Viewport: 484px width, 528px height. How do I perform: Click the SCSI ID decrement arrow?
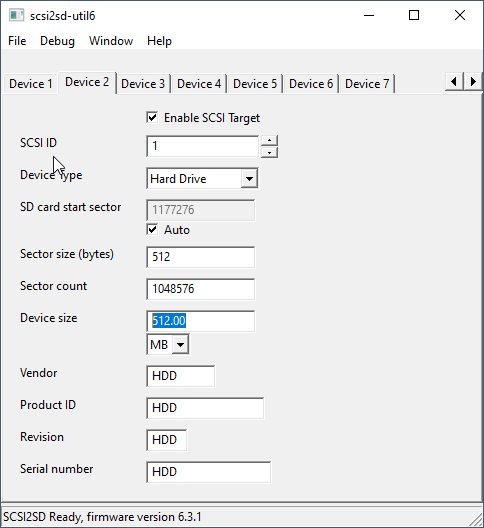269,152
